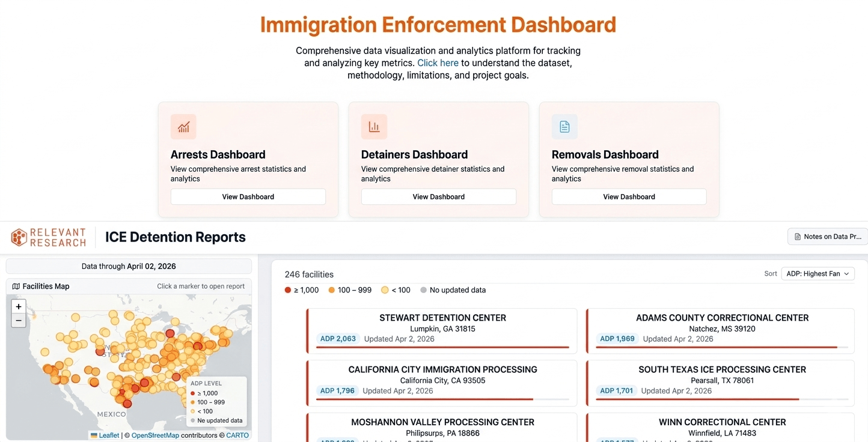Click "No updated data" in the map legend
The height and width of the screenshot is (442, 868).
pyautogui.click(x=220, y=420)
